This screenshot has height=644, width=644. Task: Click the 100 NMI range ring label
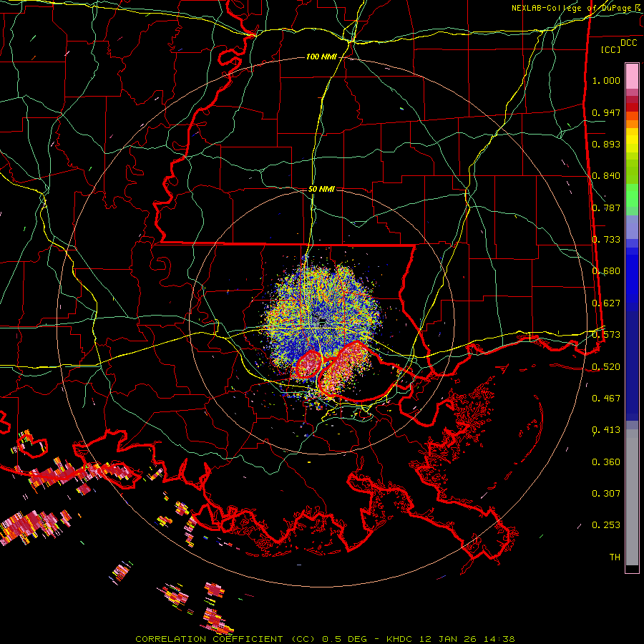click(x=321, y=57)
